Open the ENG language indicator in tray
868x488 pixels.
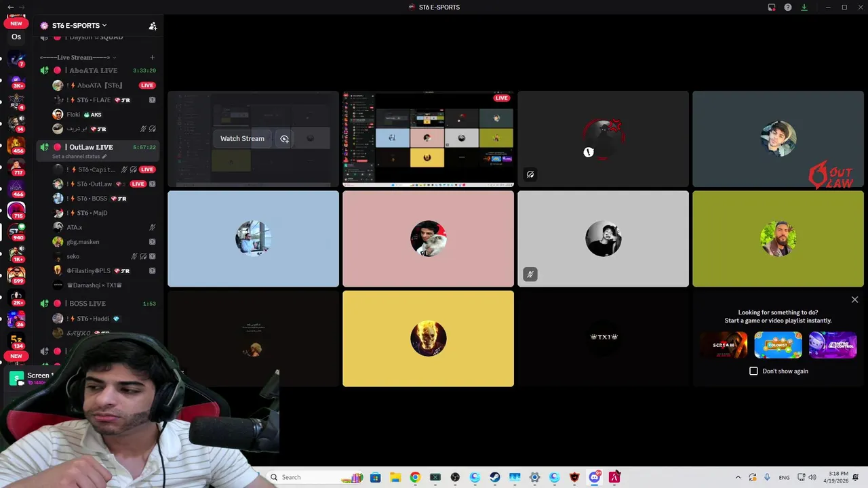pyautogui.click(x=784, y=477)
